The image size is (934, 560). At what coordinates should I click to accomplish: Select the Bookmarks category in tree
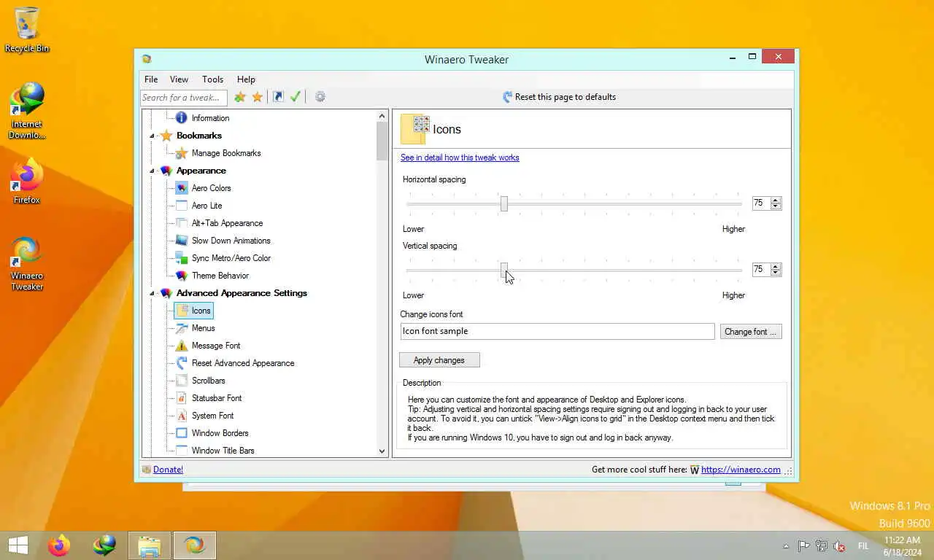pyautogui.click(x=198, y=136)
